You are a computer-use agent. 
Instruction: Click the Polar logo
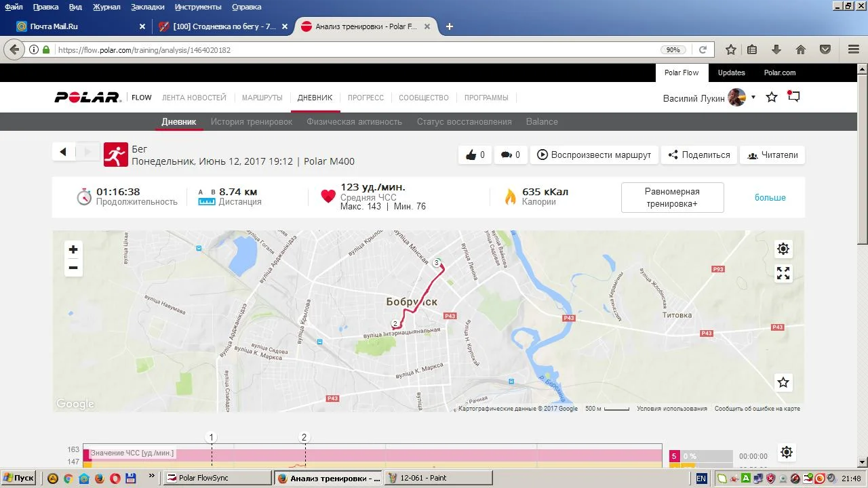(88, 98)
